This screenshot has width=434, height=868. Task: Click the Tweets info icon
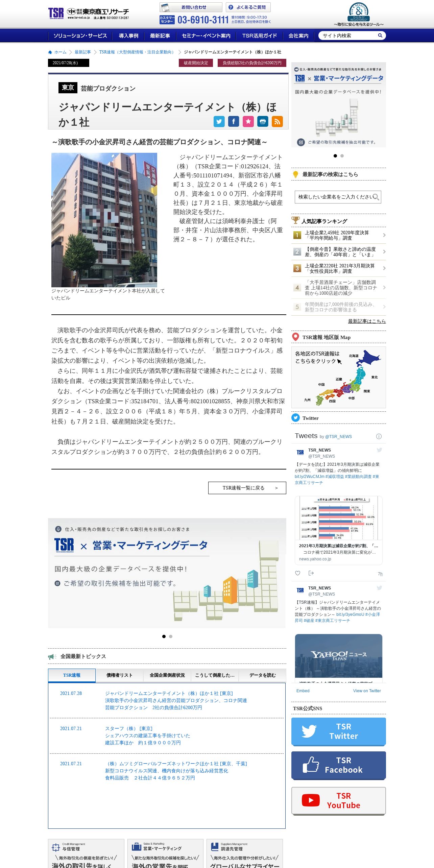[x=379, y=436]
